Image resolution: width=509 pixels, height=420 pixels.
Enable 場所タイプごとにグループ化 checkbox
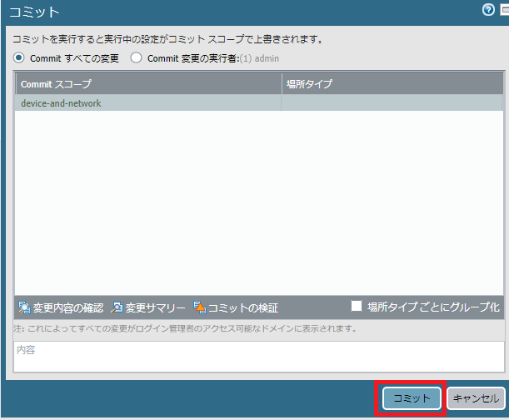pos(357,306)
